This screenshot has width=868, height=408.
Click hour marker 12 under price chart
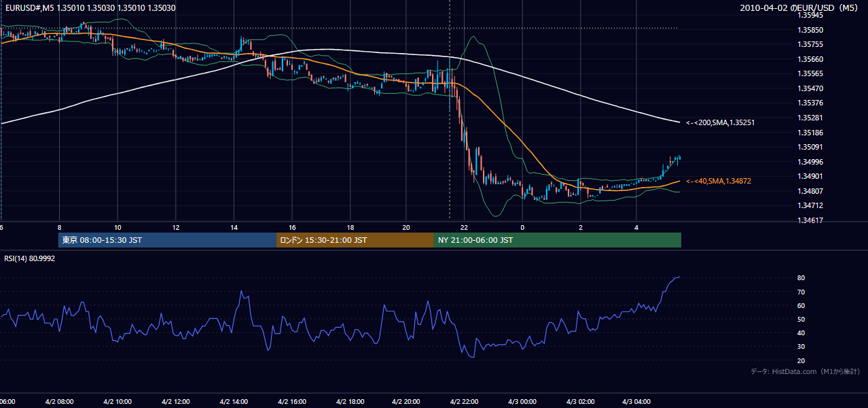click(176, 227)
